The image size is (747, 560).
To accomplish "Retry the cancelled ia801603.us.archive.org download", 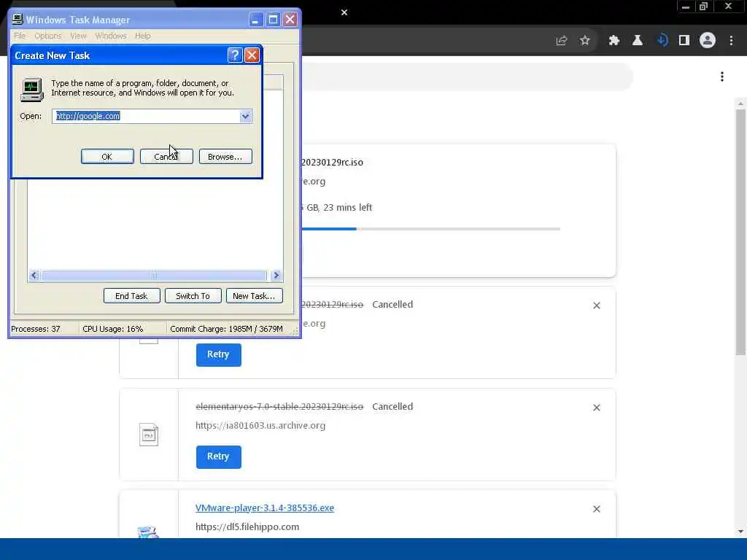I will click(x=218, y=456).
